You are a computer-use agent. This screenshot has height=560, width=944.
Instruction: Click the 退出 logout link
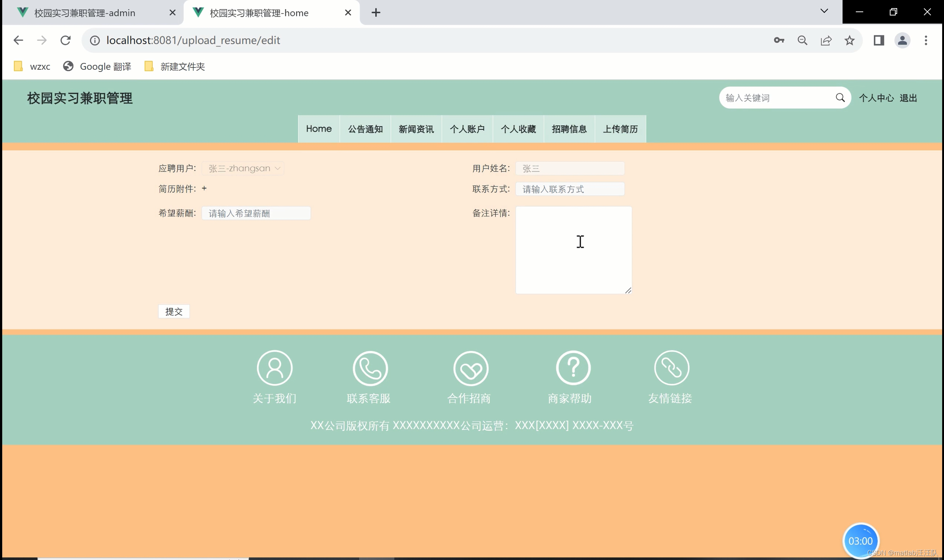pyautogui.click(x=908, y=98)
